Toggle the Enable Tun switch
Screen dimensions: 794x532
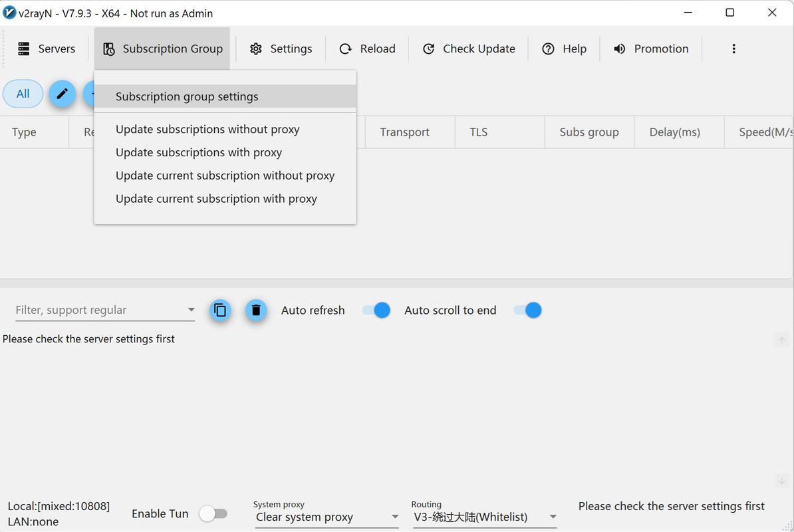pos(213,514)
